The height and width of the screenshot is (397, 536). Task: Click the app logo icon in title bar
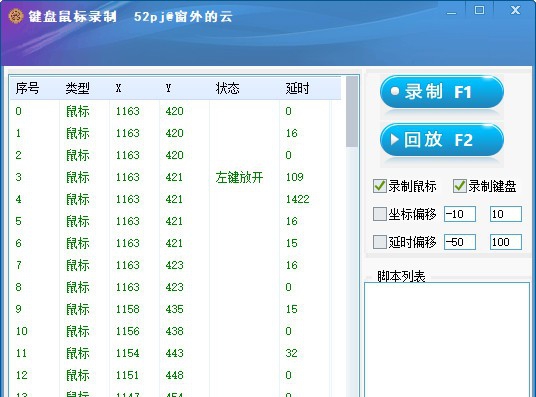pyautogui.click(x=16, y=16)
